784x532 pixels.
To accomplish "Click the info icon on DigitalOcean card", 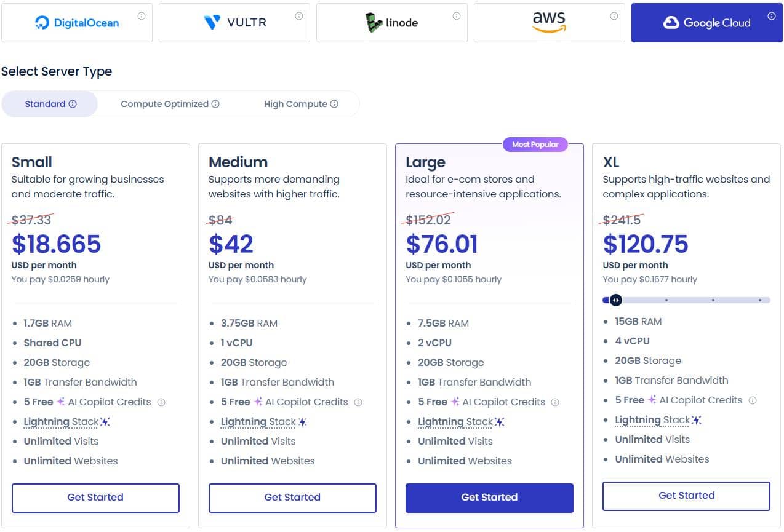I will [x=142, y=17].
